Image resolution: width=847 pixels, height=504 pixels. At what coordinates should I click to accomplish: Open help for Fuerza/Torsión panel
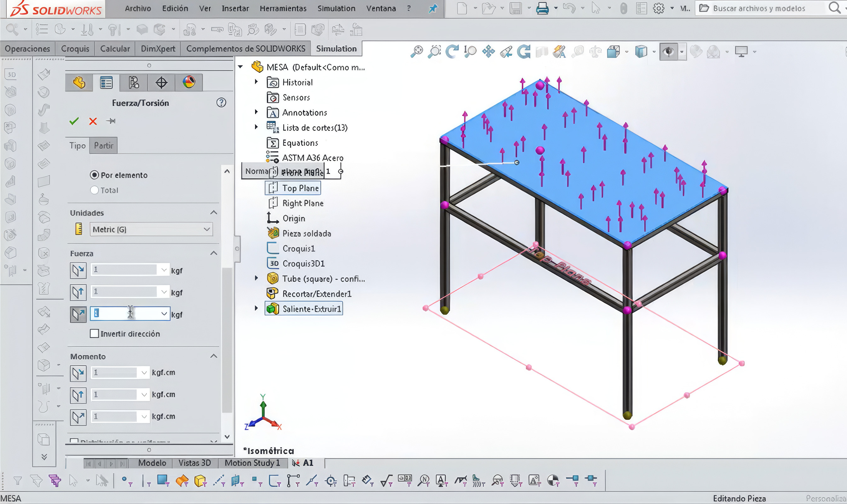221,103
